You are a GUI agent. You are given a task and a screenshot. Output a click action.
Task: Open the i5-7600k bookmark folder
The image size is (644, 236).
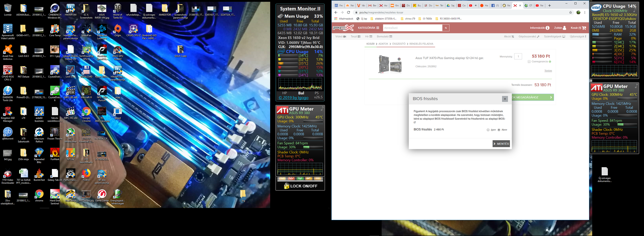425,19
